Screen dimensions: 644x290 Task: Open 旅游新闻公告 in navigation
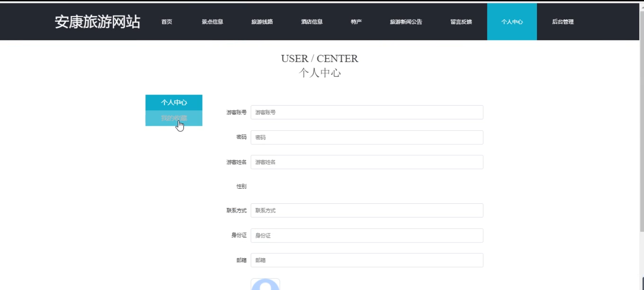pyautogui.click(x=406, y=22)
